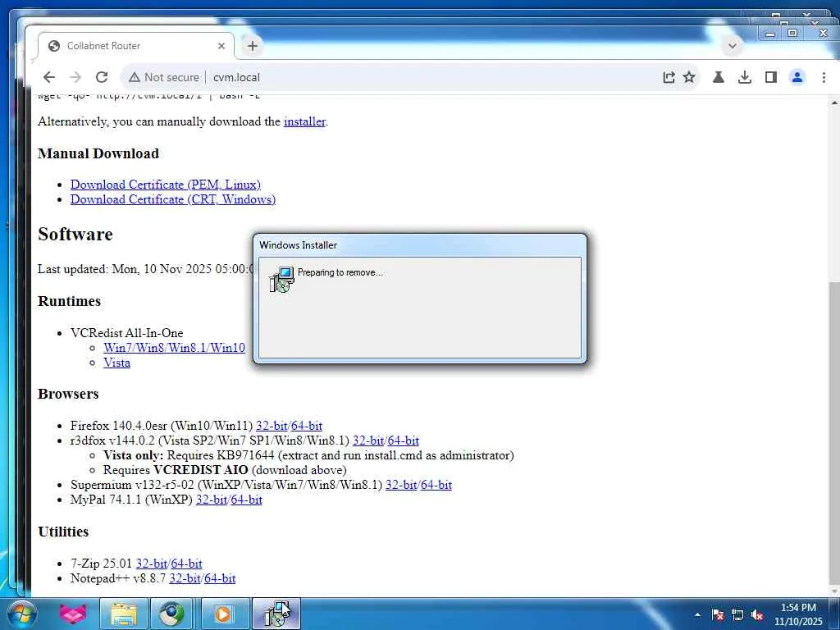The width and height of the screenshot is (840, 630).
Task: Open a new tab with plus button
Action: point(253,46)
